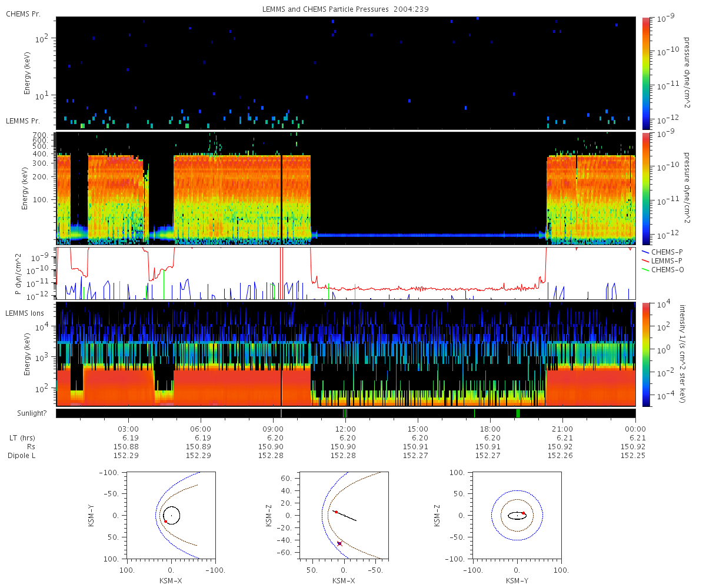Screen dimensions: 706x588
Task: Click the CHEMS pressure color bar at top right
Action: click(x=646, y=73)
